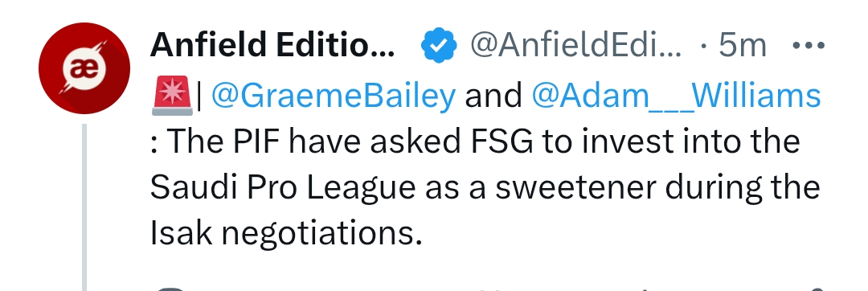Click the vertical thread connector line

pyautogui.click(x=84, y=207)
